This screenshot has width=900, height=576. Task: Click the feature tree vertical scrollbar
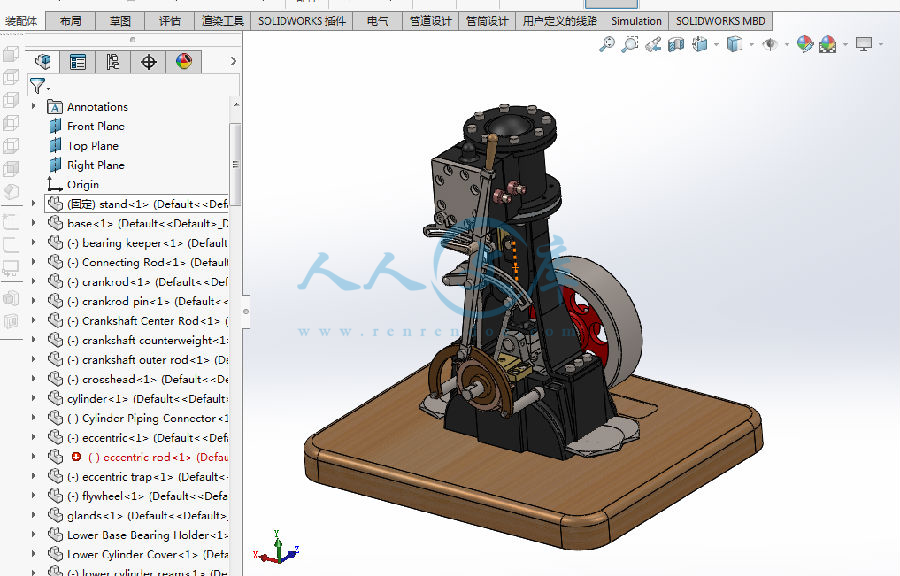(x=235, y=164)
